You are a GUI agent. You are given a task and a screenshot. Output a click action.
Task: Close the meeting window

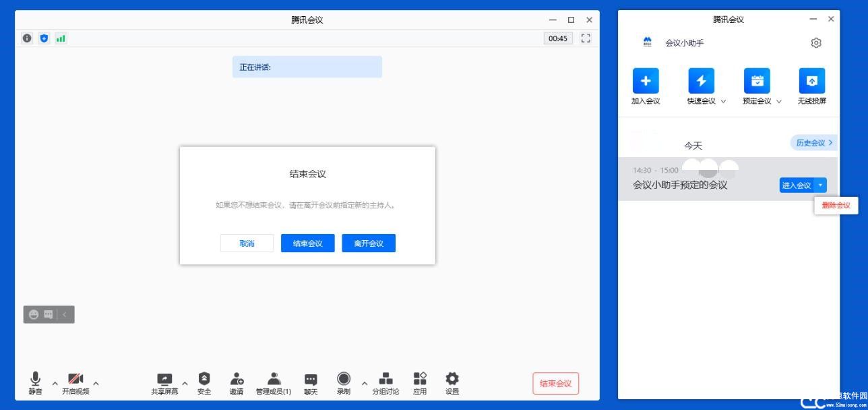(x=590, y=20)
